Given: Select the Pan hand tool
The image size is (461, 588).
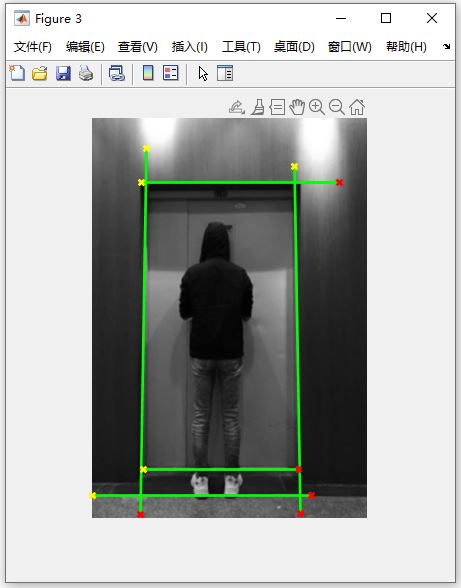Looking at the screenshot, I should coord(297,107).
